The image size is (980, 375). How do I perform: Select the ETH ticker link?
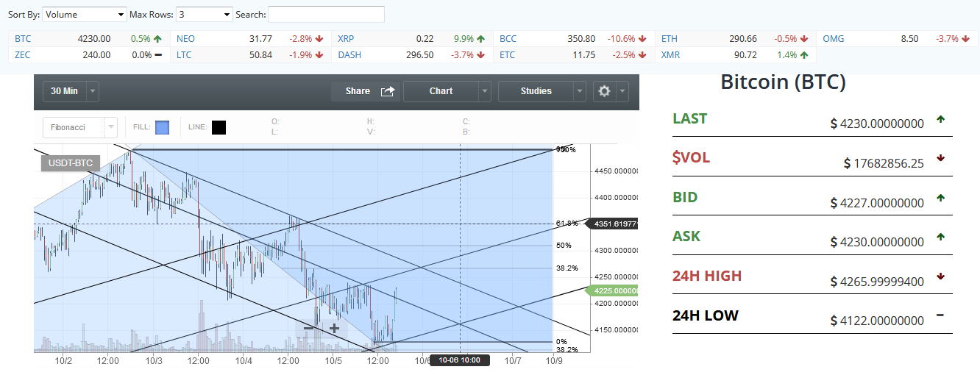[670, 39]
